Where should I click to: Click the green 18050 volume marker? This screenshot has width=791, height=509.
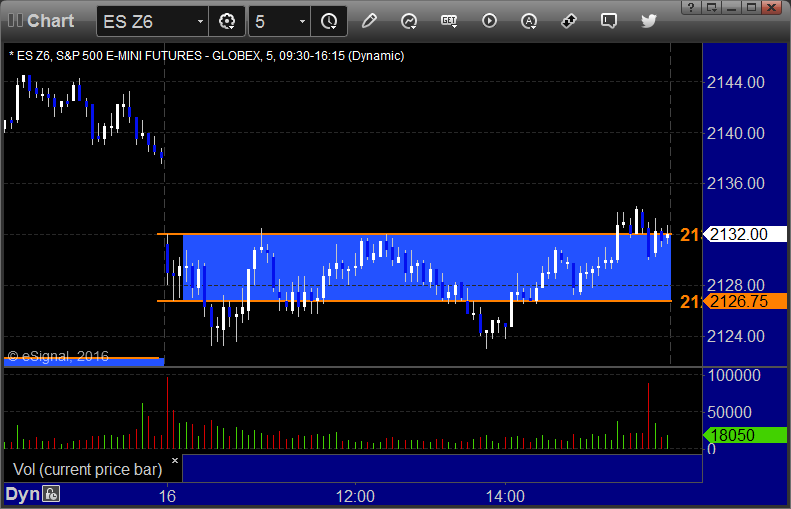tap(745, 435)
